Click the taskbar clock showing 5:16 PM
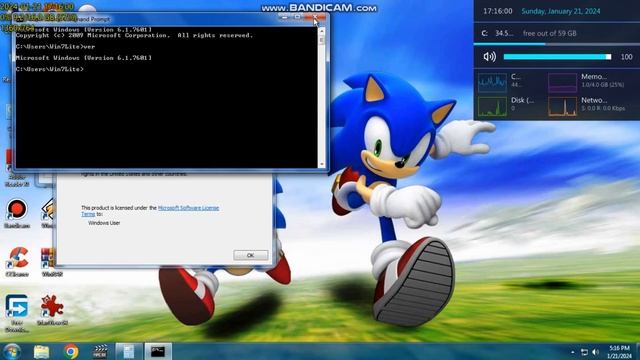640x360 pixels. point(619,351)
